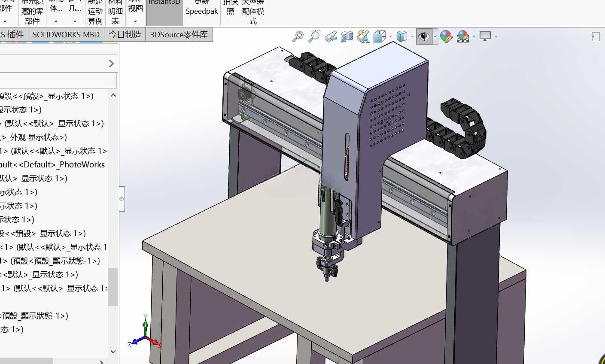The width and height of the screenshot is (605, 364).
Task: Expand the feature manager panel chevron
Action: tap(111, 64)
